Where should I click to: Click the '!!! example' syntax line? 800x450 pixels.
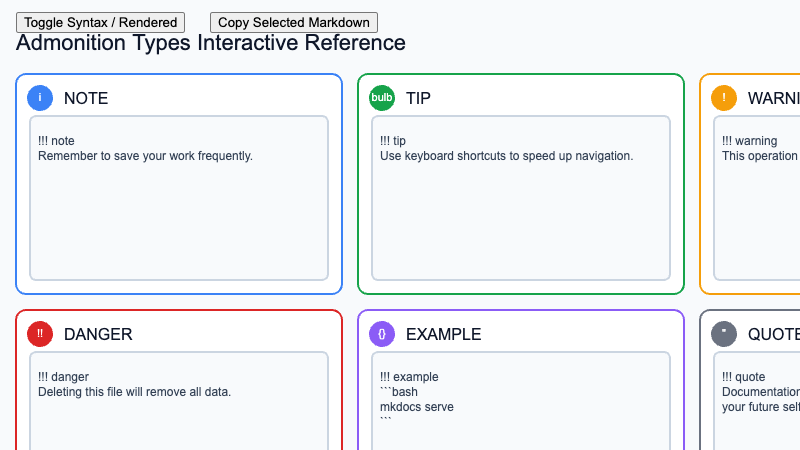[x=409, y=377]
